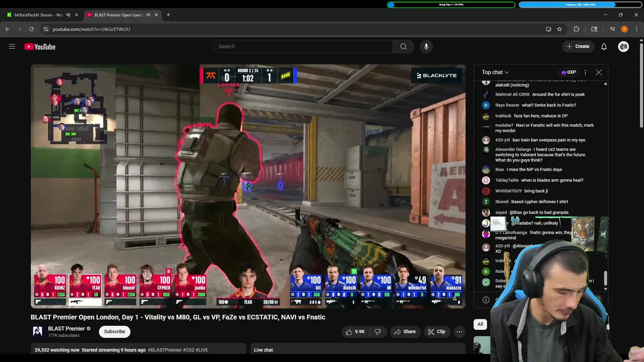644x362 pixels.
Task: Create a clip with Clip button
Action: tap(436, 332)
